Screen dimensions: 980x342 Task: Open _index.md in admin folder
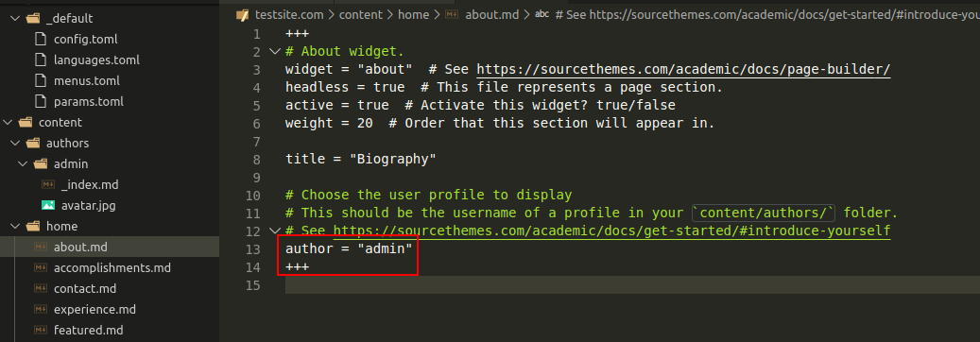(90, 184)
